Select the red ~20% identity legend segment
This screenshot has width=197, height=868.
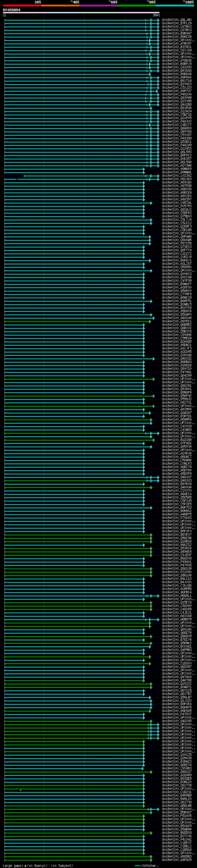click(x=22, y=6)
